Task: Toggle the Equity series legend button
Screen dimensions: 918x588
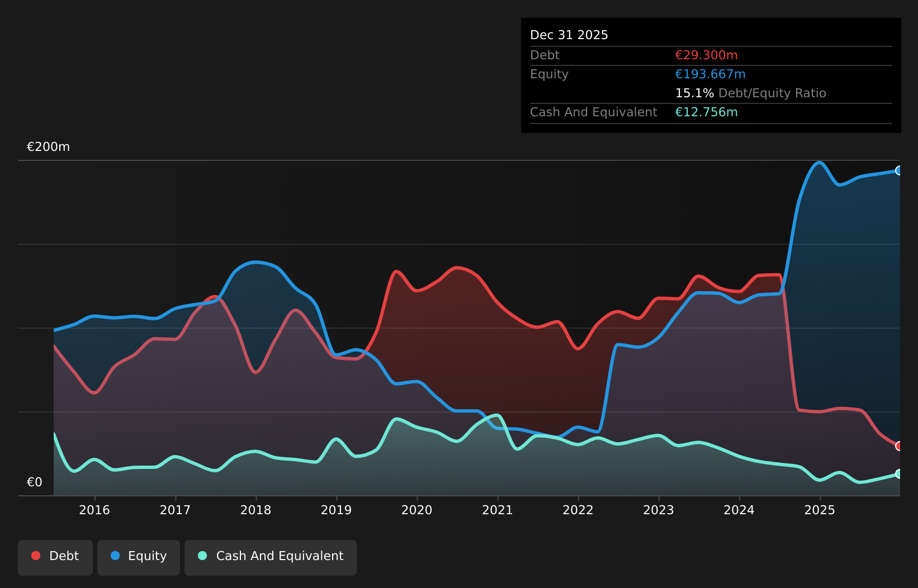Action: [139, 557]
